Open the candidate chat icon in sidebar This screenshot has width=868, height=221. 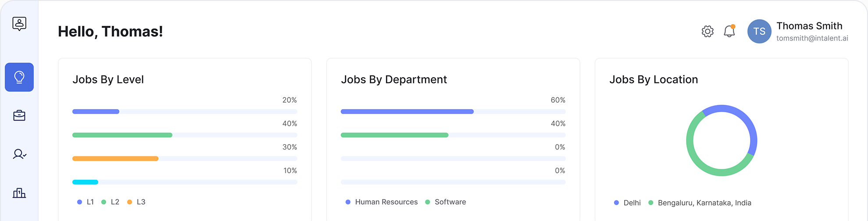(19, 24)
